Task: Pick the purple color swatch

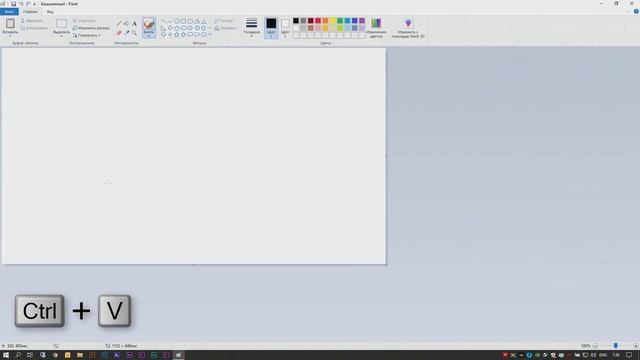Action: coord(362,21)
